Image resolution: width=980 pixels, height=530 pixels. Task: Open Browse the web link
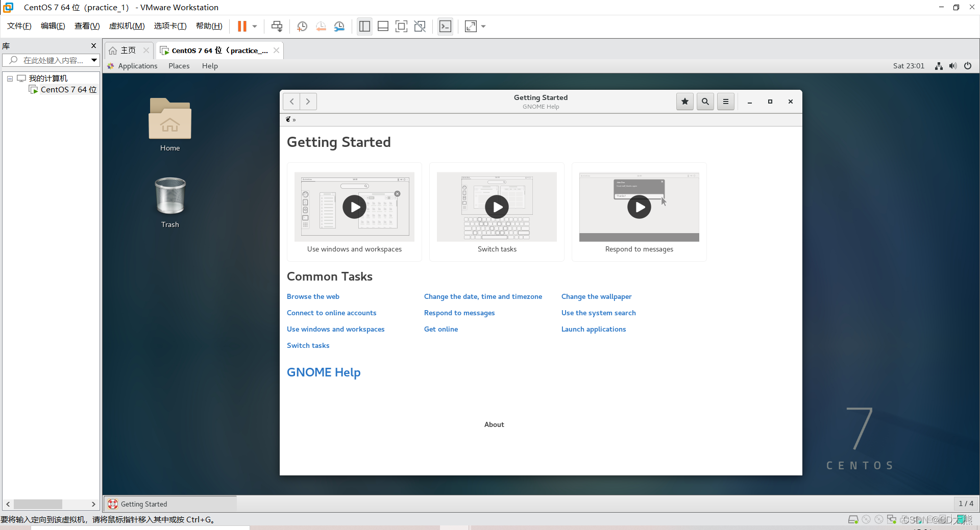click(x=313, y=296)
